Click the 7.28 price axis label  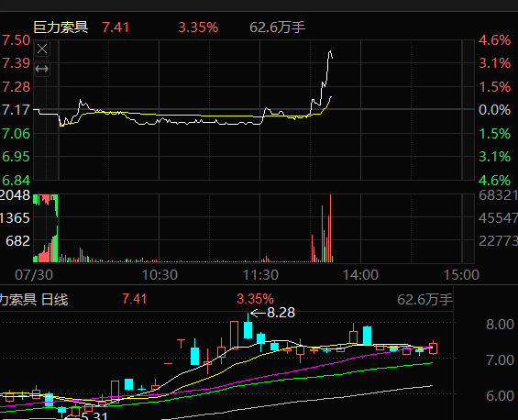point(16,87)
